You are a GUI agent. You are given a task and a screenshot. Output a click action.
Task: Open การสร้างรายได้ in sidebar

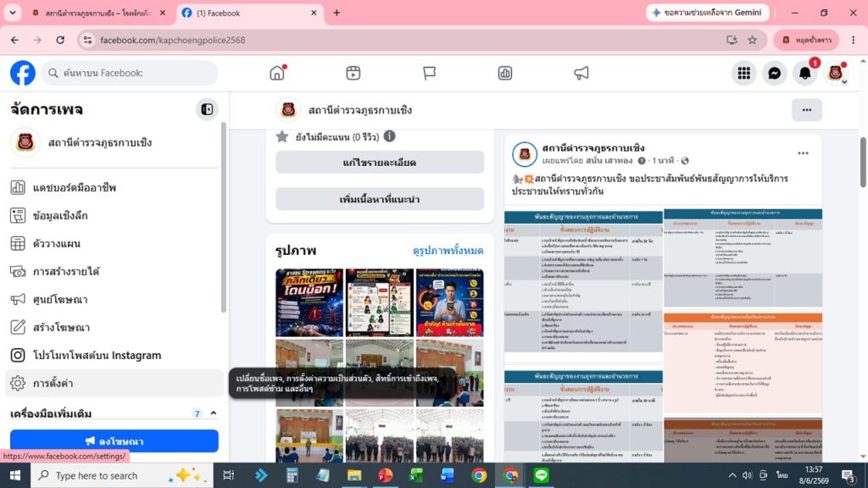[x=114, y=272]
